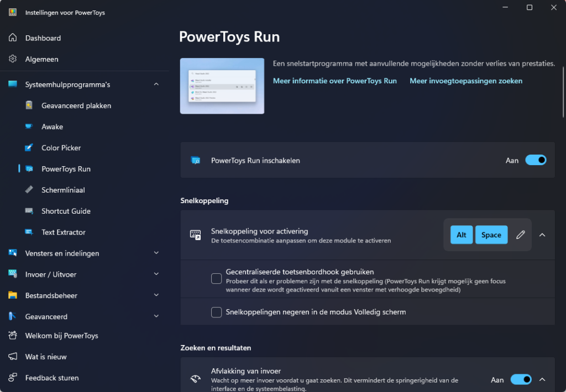Click the Shortcut Guide keyboard icon
The width and height of the screenshot is (566, 392).
(29, 211)
